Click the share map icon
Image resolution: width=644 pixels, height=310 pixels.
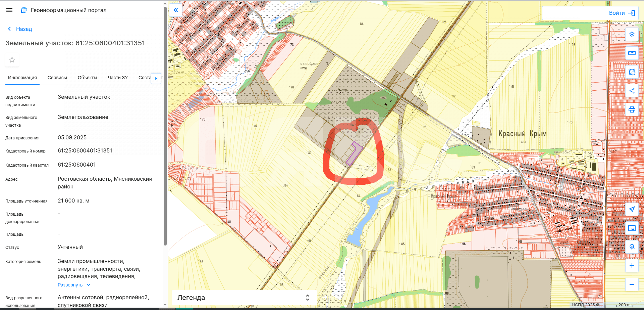tap(632, 91)
